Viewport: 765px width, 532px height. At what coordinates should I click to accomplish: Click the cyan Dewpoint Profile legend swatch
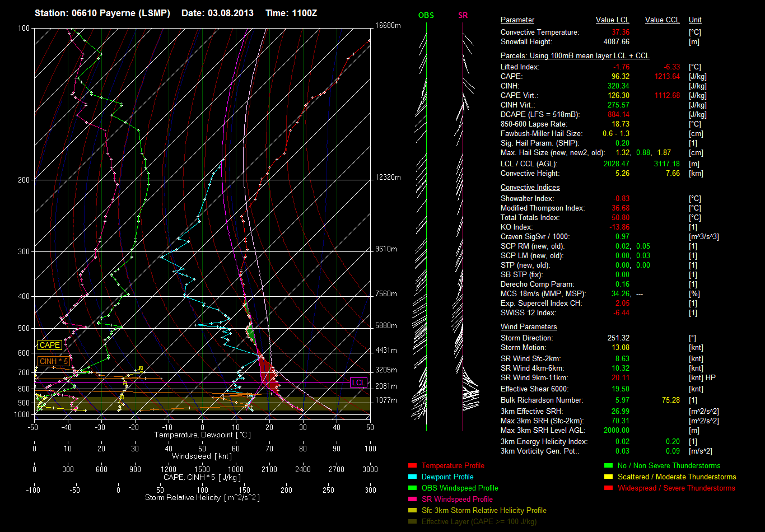point(412,477)
